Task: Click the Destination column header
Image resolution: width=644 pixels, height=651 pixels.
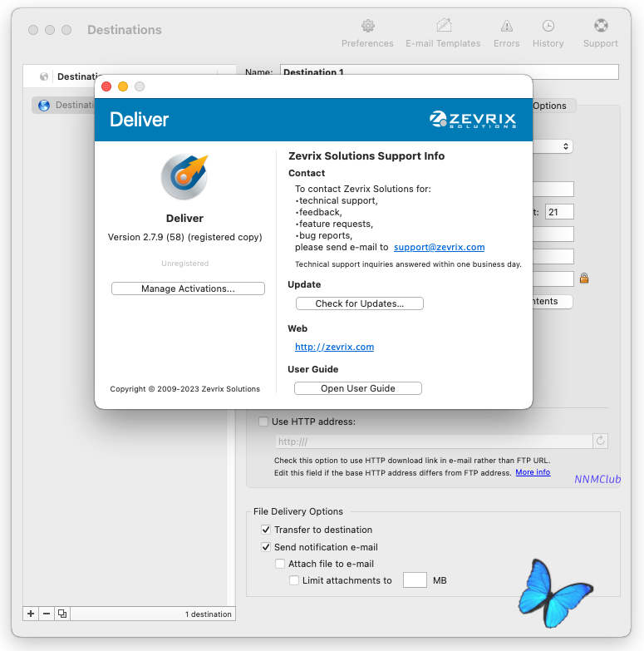Action: tap(79, 76)
